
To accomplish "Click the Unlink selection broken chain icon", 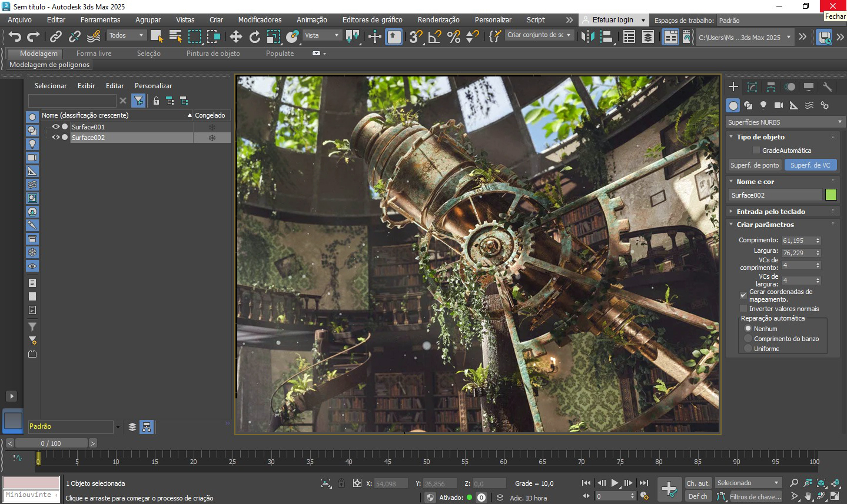I will tap(74, 36).
